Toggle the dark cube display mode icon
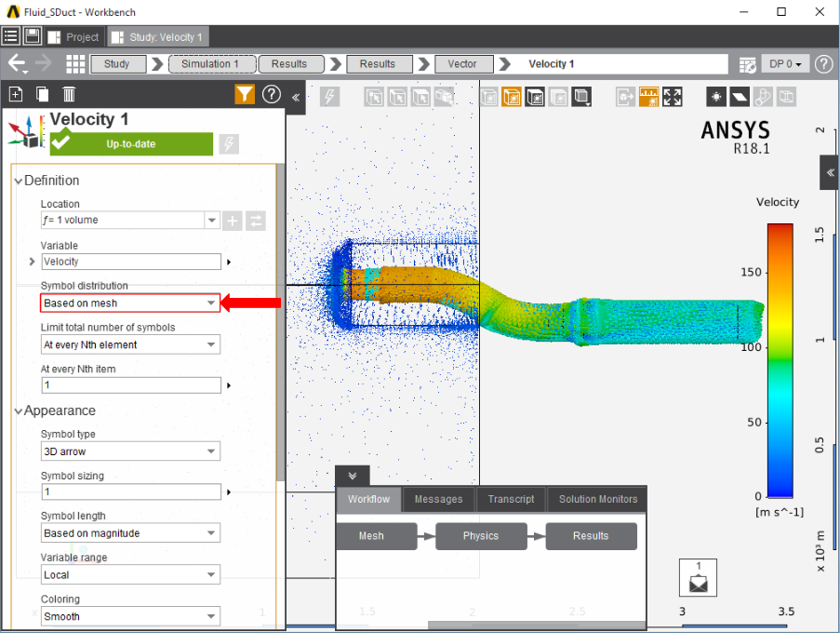 535,97
